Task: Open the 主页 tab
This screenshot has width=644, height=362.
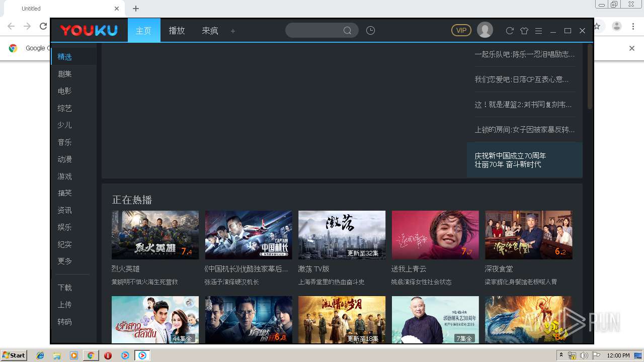Action: tap(143, 31)
